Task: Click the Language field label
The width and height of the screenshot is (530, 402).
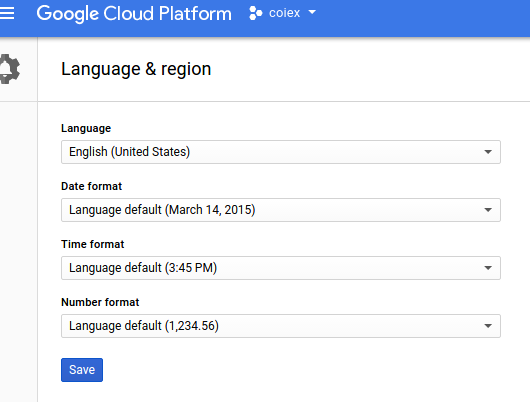Action: (x=86, y=128)
